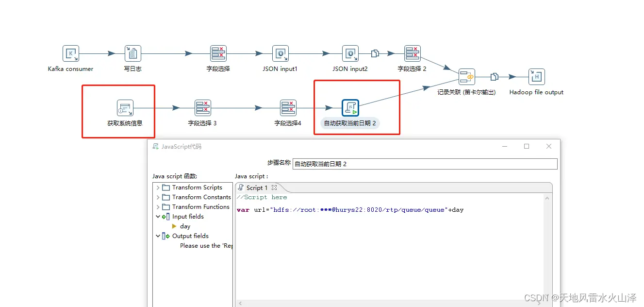Select the Kafka consumer step icon
The width and height of the screenshot is (644, 307).
point(70,53)
